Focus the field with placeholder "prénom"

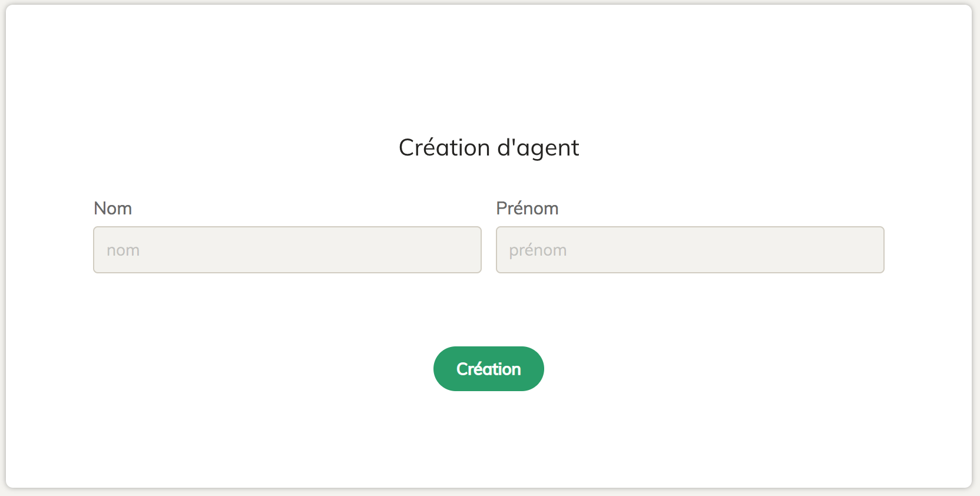pos(690,250)
